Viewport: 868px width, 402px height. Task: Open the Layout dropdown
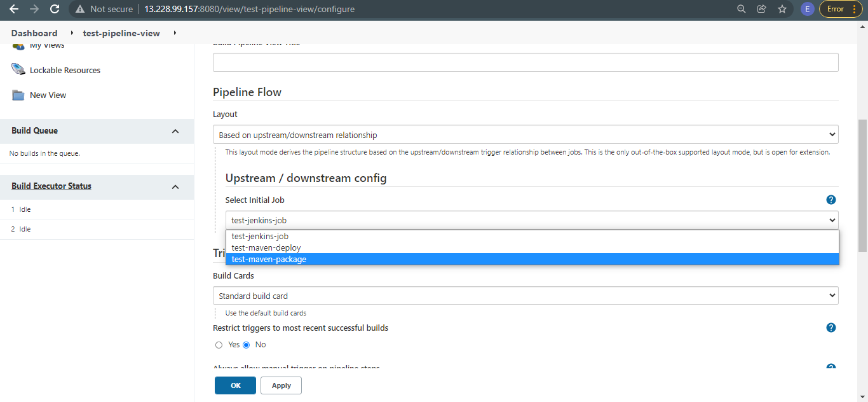click(526, 135)
